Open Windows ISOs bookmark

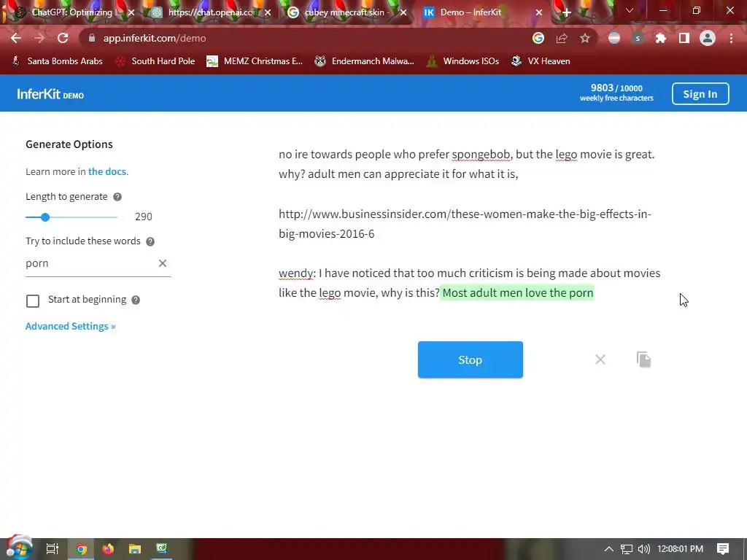[x=462, y=61]
